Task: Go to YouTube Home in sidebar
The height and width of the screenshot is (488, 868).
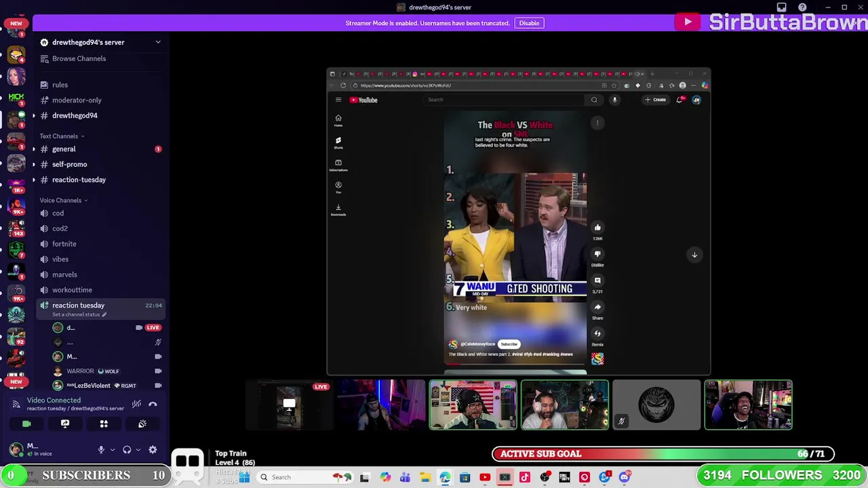Action: [338, 121]
